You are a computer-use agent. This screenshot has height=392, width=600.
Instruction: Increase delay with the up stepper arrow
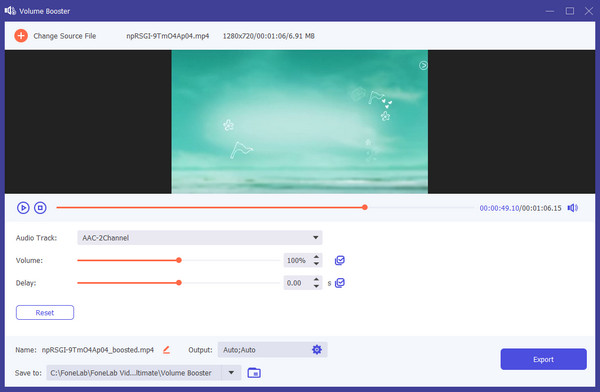pyautogui.click(x=316, y=279)
